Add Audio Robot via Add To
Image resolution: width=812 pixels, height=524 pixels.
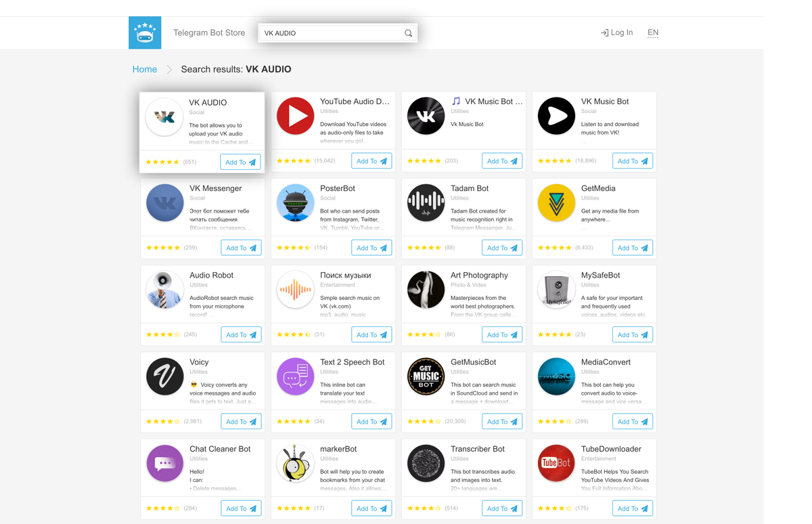(x=241, y=334)
